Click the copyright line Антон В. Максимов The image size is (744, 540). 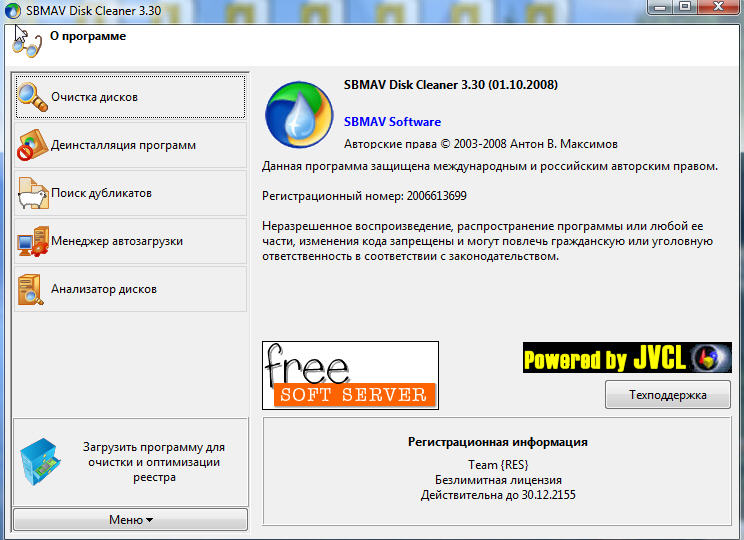[x=481, y=144]
